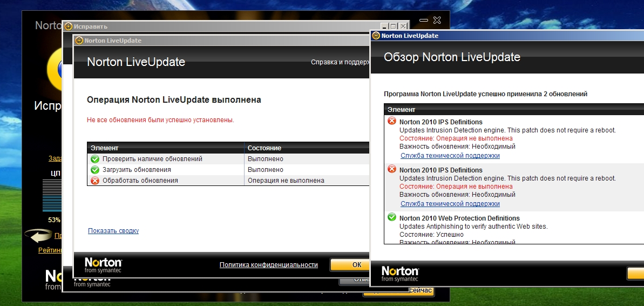Click the CPU usage meter in Norton main window
644x306 pixels.
coord(51,196)
